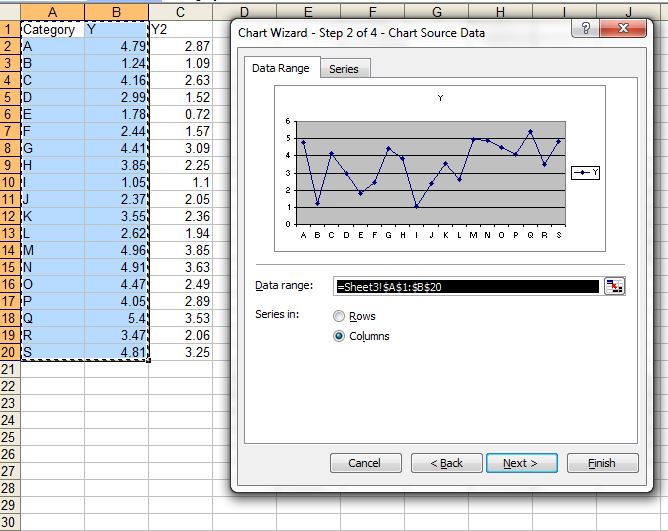
Task: Click category cell M
Action: coord(52,250)
